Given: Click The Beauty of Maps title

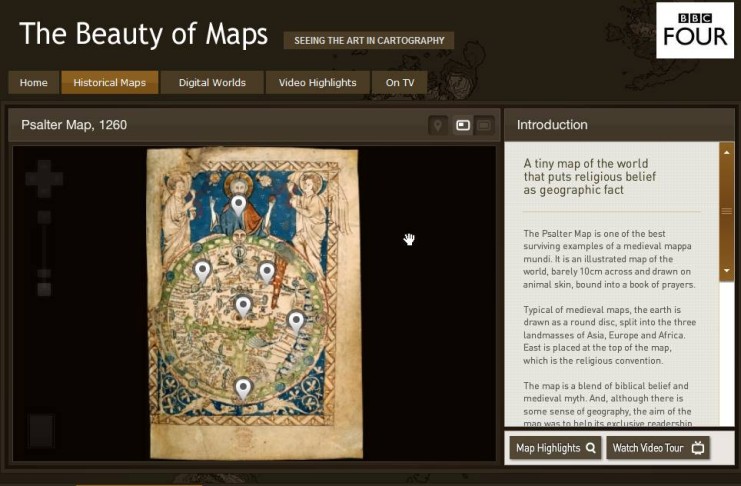Looking at the screenshot, I should (x=144, y=34).
